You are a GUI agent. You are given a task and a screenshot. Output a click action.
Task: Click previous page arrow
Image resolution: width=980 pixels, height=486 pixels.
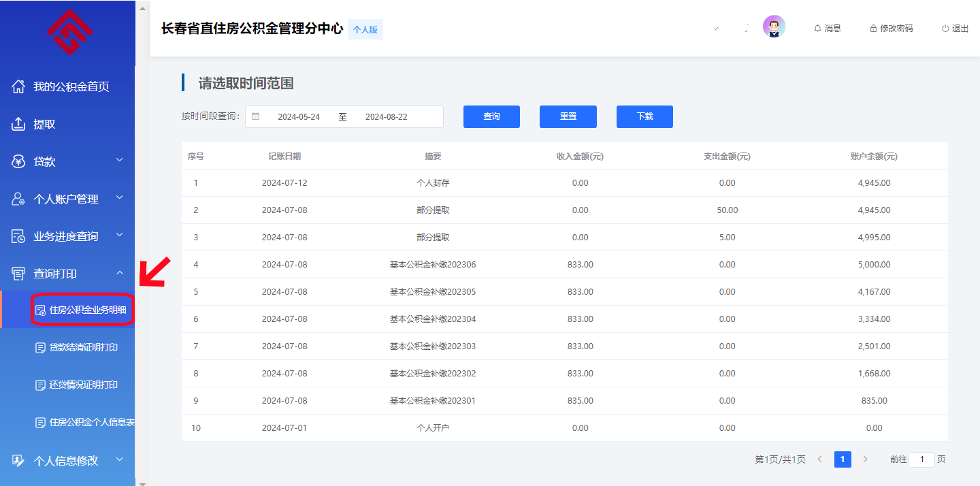pos(819,459)
